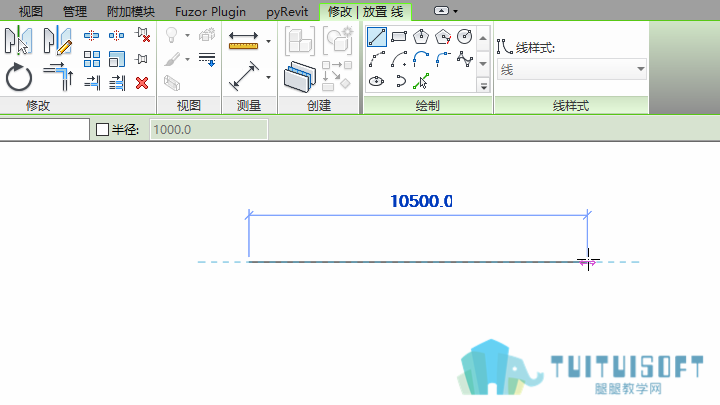
Task: Open the 管理 ribbon tab
Action: [x=74, y=11]
